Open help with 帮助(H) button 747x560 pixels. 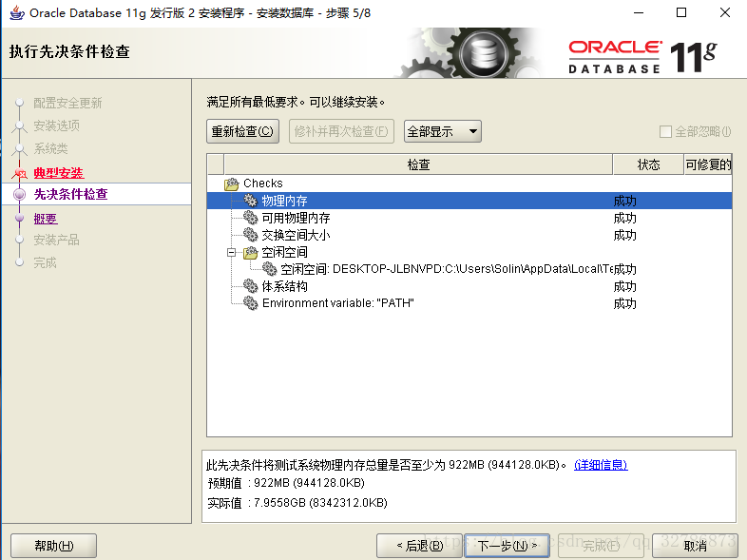(54, 546)
